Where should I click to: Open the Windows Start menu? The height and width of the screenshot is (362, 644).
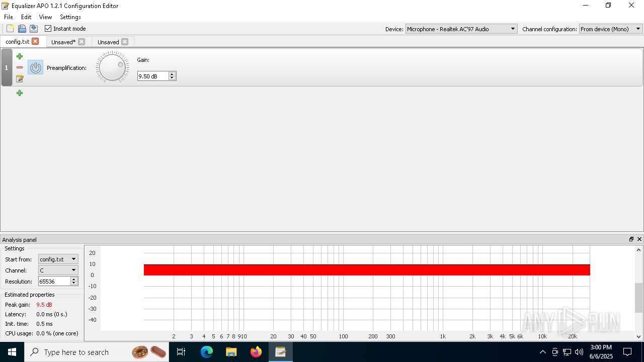12,352
